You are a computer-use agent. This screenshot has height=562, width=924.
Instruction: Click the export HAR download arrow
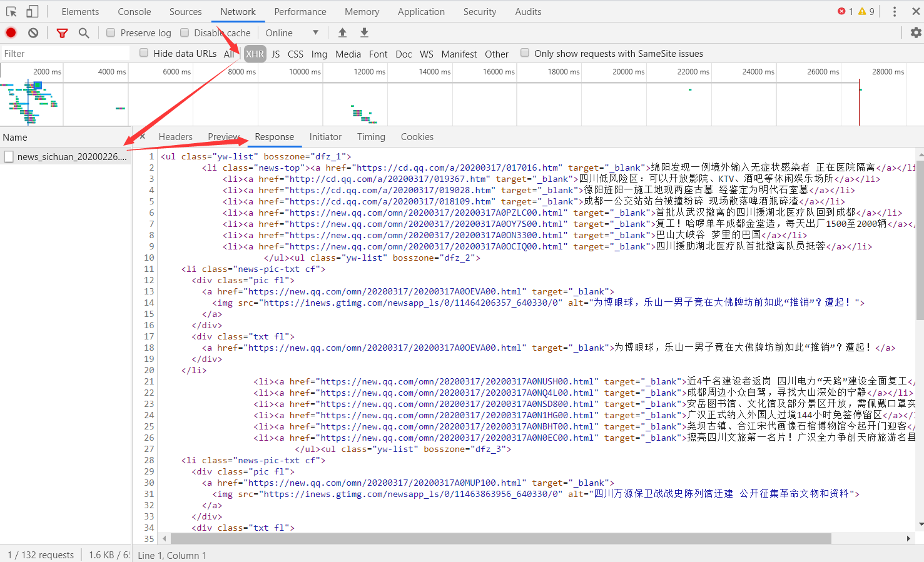(x=364, y=33)
